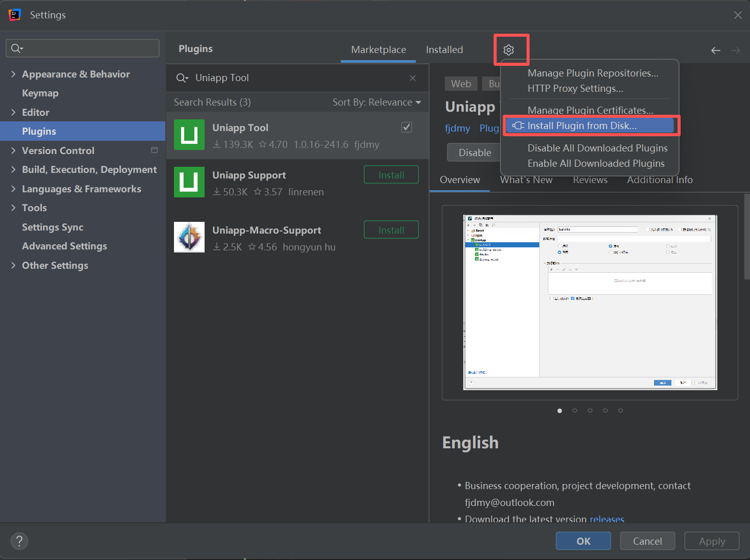The height and width of the screenshot is (560, 750).
Task: Click the second screenshot carousel dot
Action: point(575,410)
